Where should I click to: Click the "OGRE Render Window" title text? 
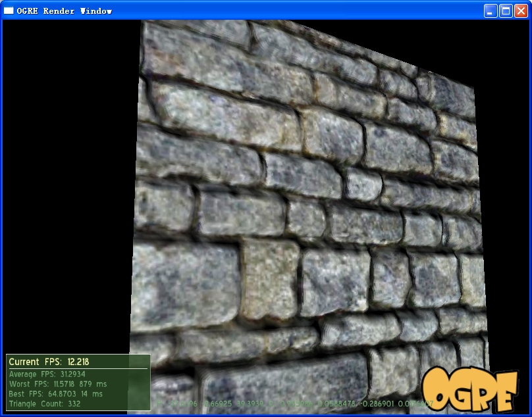point(65,11)
